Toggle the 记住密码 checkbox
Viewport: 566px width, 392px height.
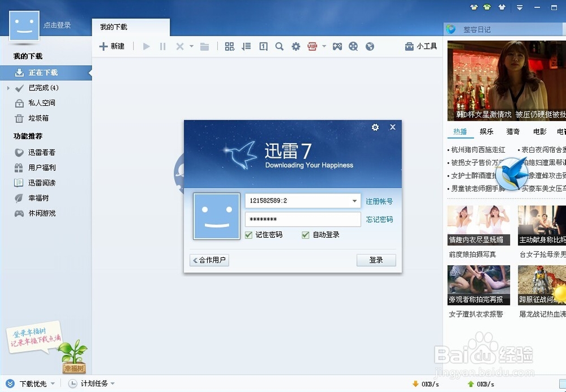(248, 235)
